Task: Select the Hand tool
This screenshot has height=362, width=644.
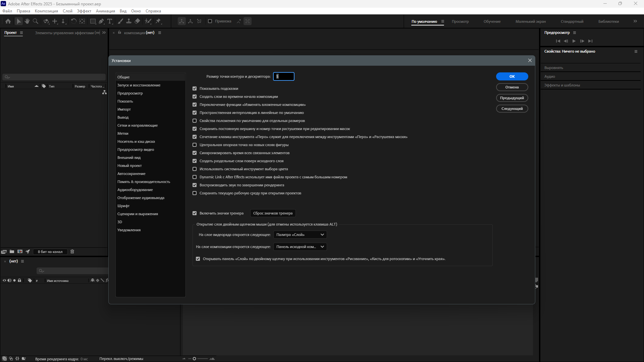Action: coord(27,21)
